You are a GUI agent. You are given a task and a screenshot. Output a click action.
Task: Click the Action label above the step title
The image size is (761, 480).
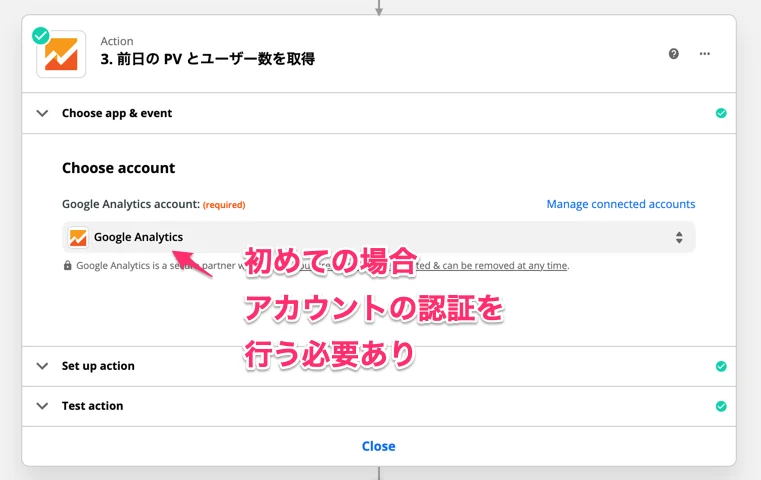click(117, 41)
